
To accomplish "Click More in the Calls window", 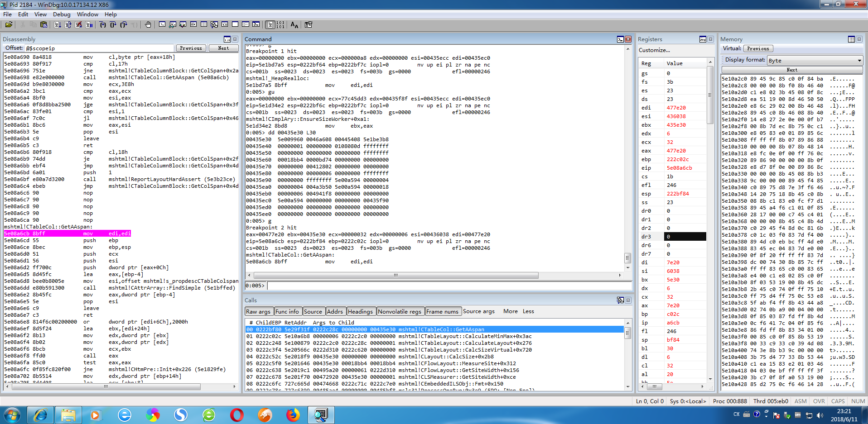I will [x=510, y=311].
